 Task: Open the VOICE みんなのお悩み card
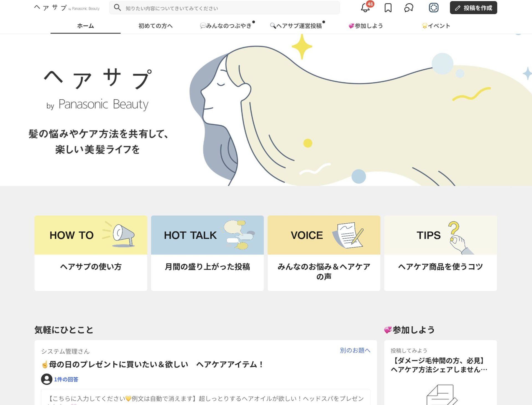[x=324, y=253]
